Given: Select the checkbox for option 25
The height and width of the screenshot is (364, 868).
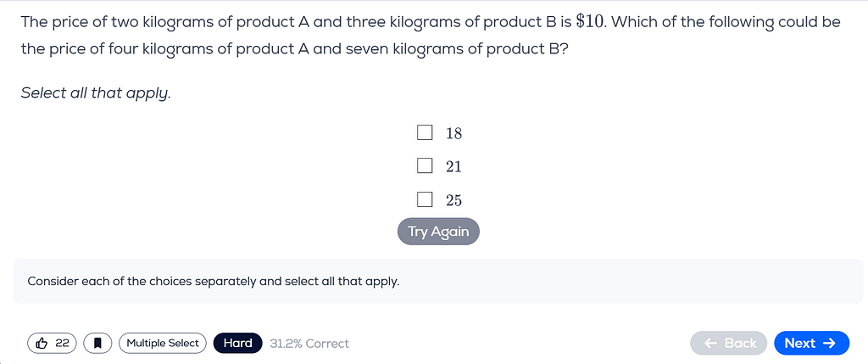Looking at the screenshot, I should 425,199.
